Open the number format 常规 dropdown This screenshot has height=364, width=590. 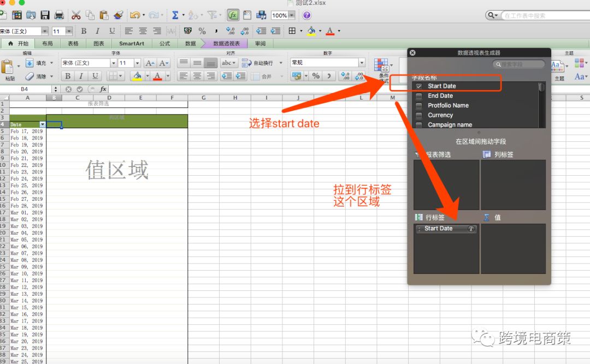coord(362,62)
